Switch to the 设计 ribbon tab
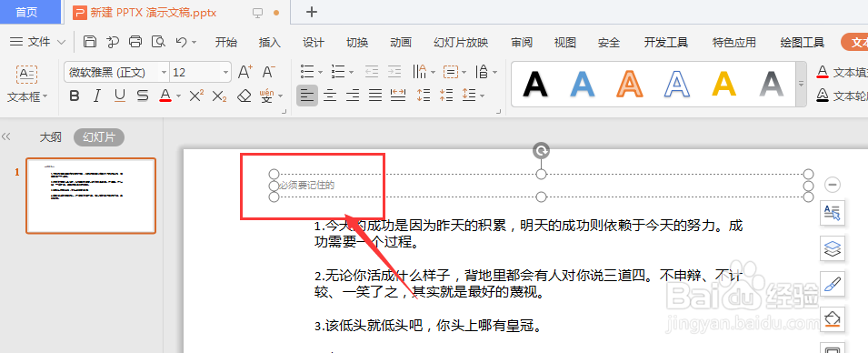The height and width of the screenshot is (353, 868). click(x=314, y=43)
